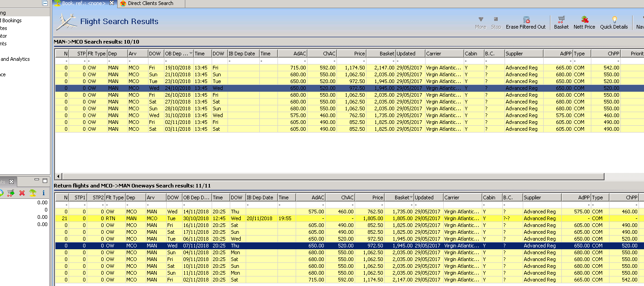
Task: Click the red X delete icon
Action: coord(21,193)
